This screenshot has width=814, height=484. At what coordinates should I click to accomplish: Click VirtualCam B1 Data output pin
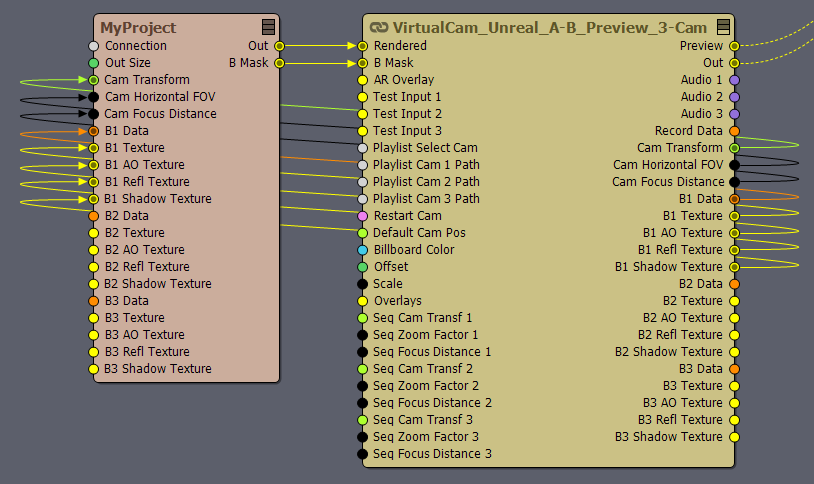click(x=734, y=199)
